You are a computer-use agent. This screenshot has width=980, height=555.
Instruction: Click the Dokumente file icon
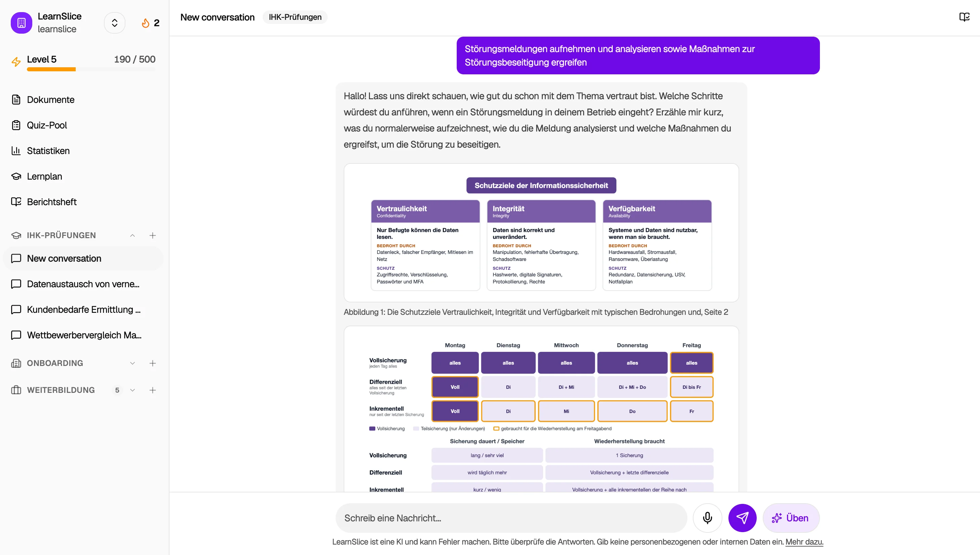pyautogui.click(x=16, y=100)
